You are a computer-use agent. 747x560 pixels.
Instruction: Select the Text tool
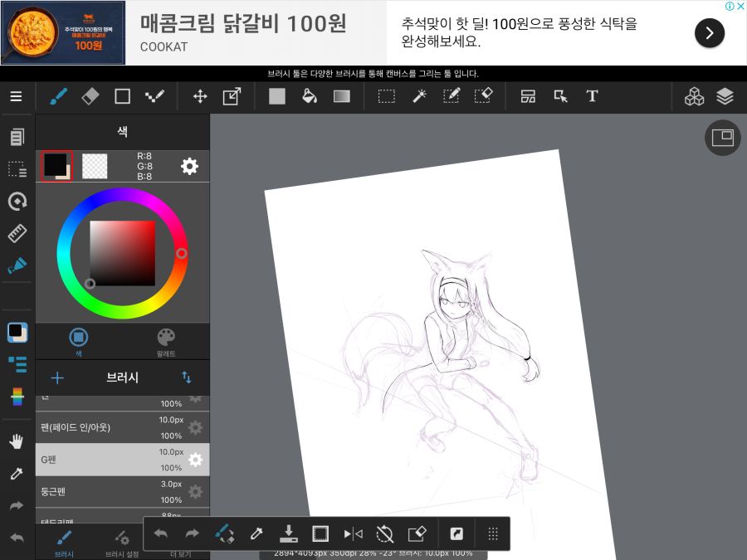(592, 97)
